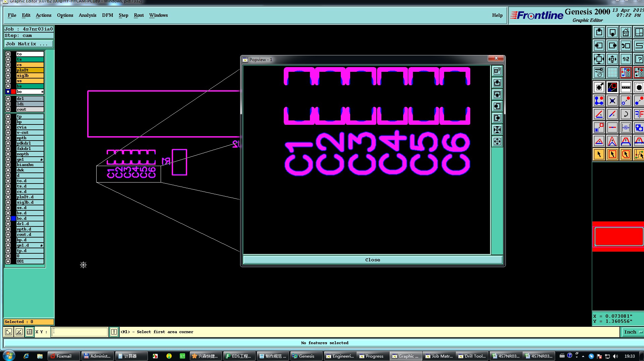644x361 pixels.
Task: Click blue color swatch of layer bo.d
Action: (13, 218)
